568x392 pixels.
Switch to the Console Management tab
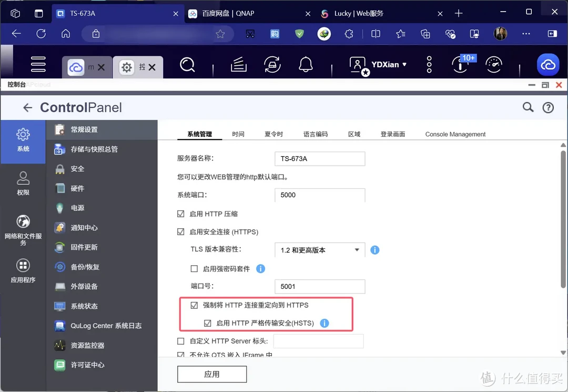pyautogui.click(x=455, y=134)
